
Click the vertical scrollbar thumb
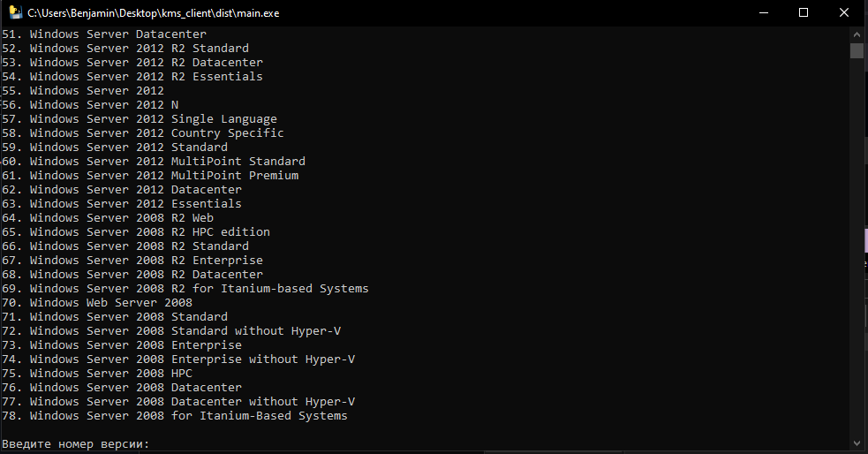(857, 50)
